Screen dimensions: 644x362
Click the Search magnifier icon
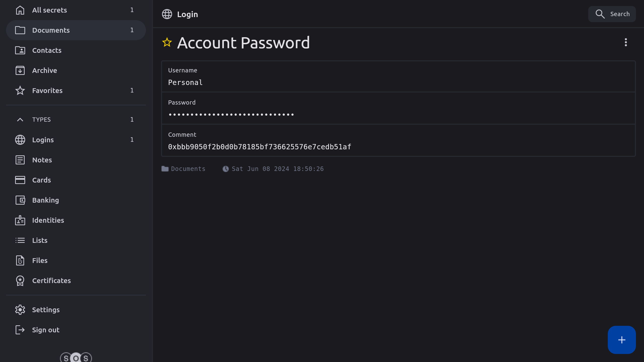click(600, 14)
